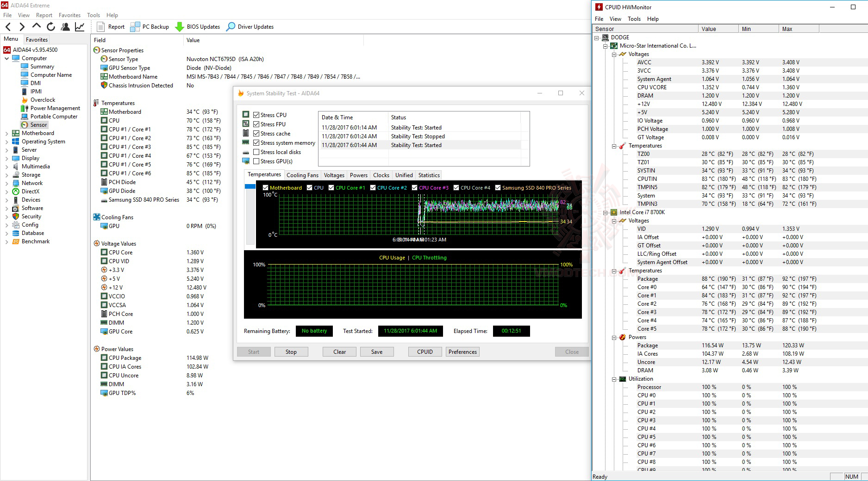The image size is (868, 481).
Task: Stop the system stability test
Action: click(x=291, y=352)
